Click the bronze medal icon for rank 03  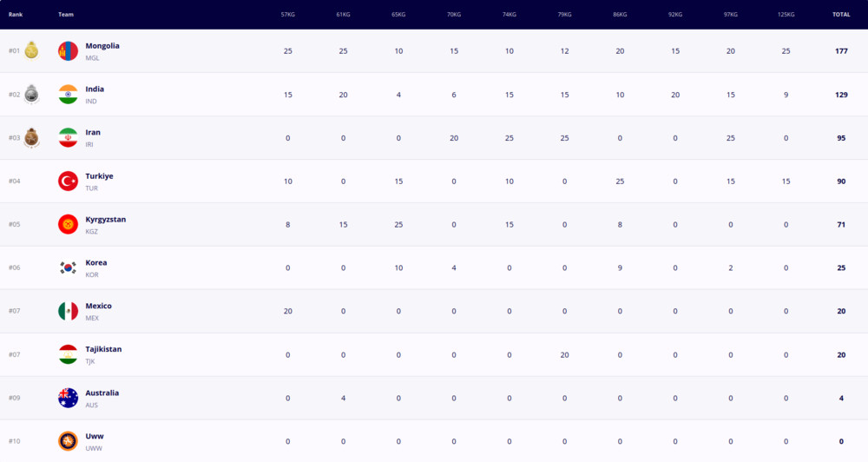[31, 137]
